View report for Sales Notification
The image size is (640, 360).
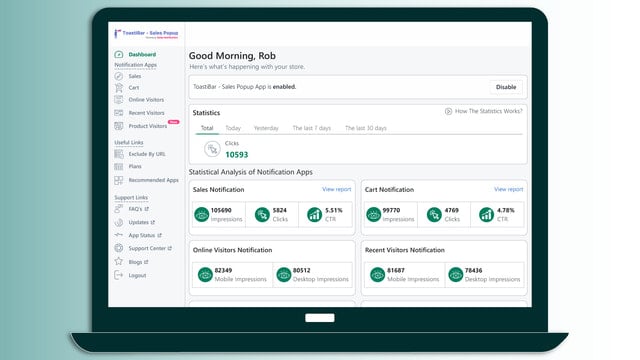[x=336, y=189]
